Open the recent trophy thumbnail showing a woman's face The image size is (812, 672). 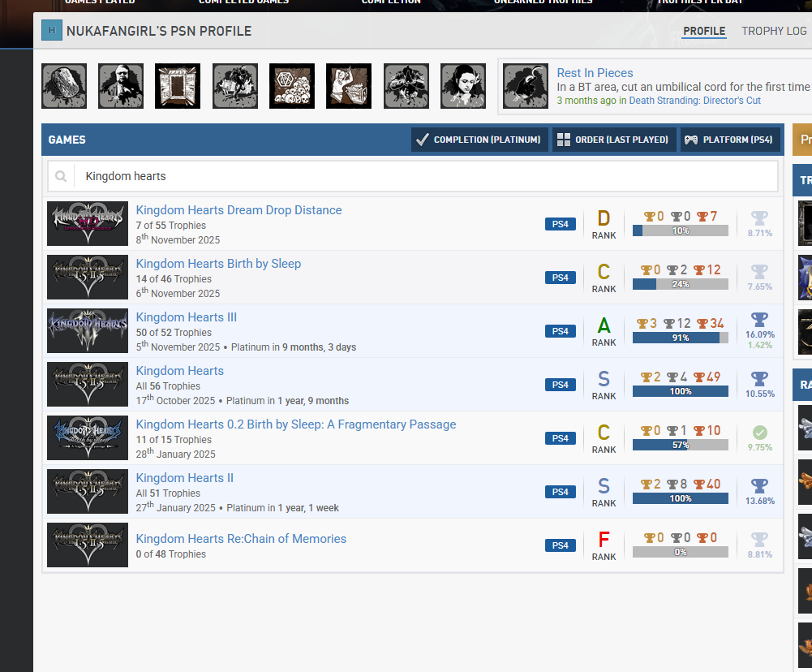pyautogui.click(x=463, y=86)
